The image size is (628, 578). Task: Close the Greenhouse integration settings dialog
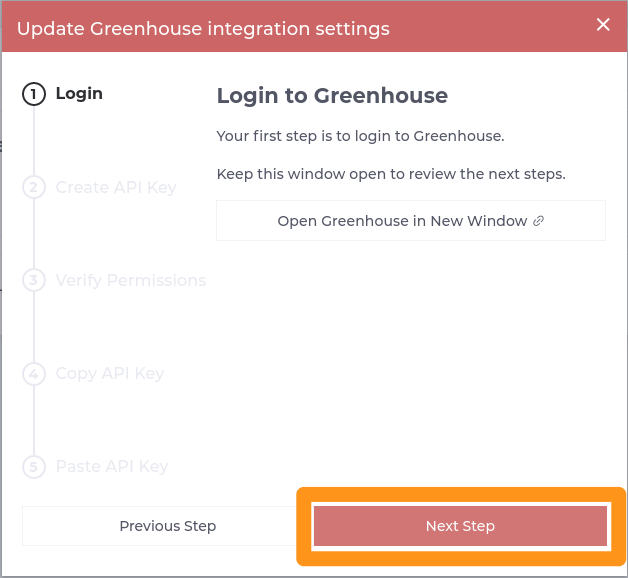603,24
